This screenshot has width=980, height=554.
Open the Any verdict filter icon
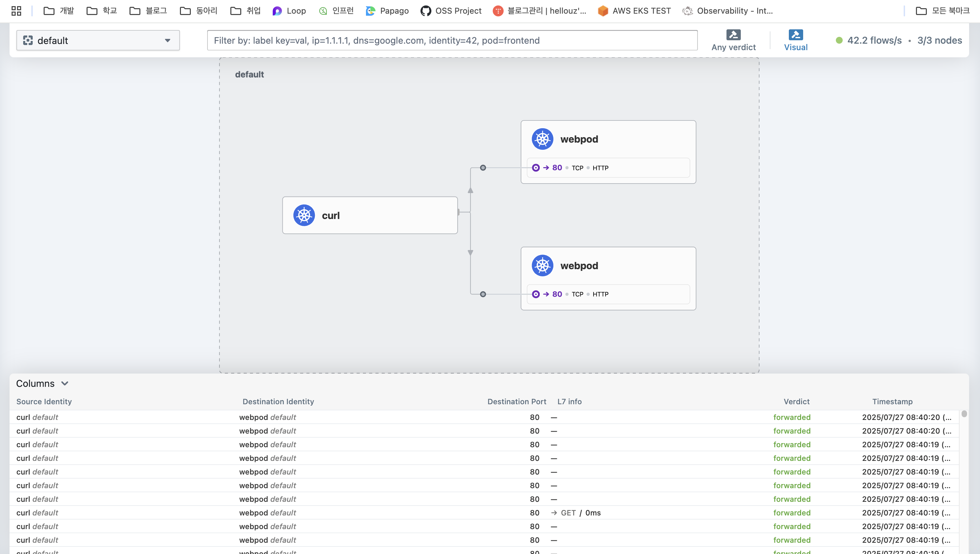733,35
